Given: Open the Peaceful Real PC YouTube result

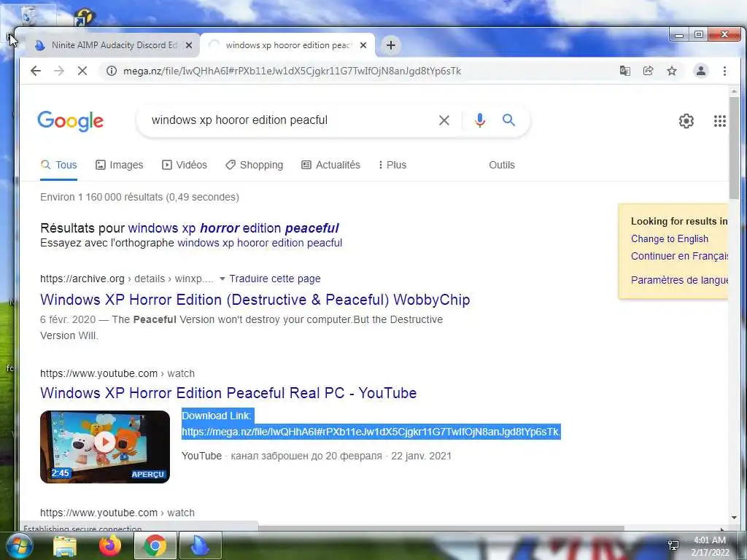Looking at the screenshot, I should coord(228,393).
